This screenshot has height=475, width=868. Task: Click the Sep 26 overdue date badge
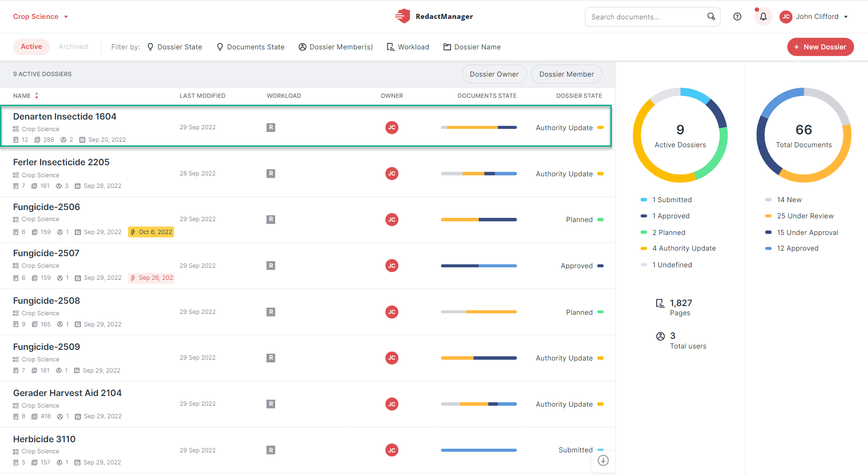pos(151,278)
